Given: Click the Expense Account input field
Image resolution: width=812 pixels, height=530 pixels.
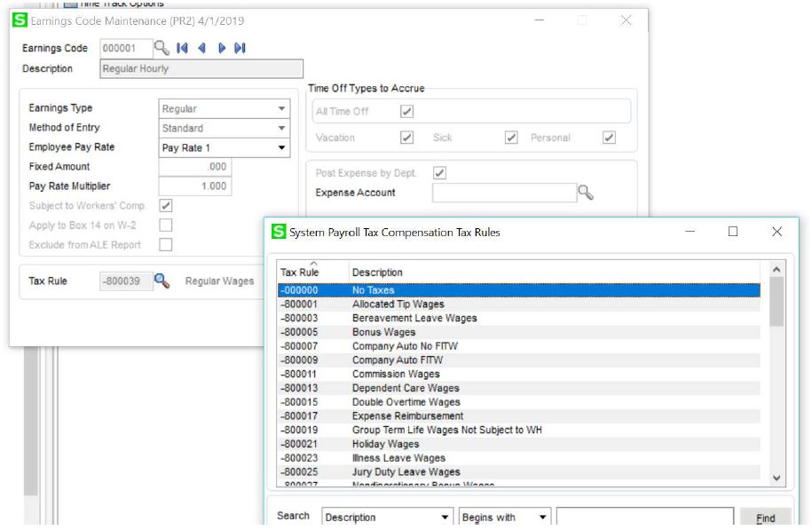Looking at the screenshot, I should coord(504,193).
